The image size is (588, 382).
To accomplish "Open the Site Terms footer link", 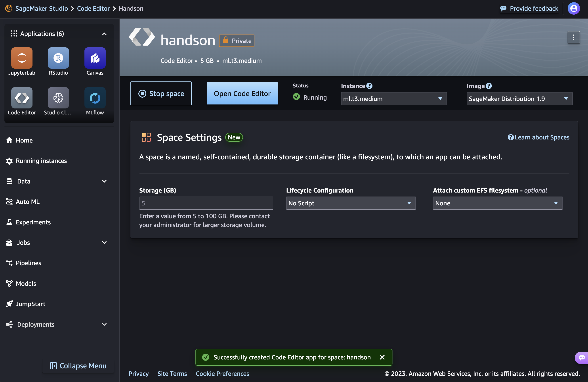I will pyautogui.click(x=172, y=374).
